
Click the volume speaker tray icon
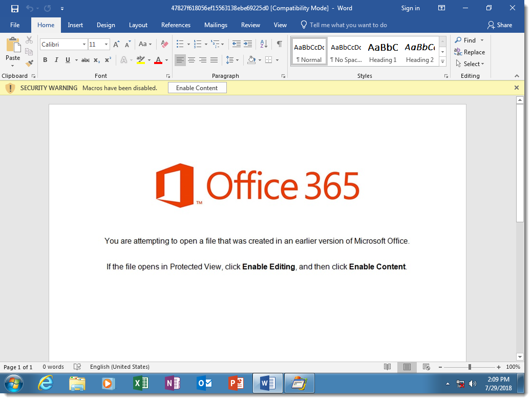point(472,384)
